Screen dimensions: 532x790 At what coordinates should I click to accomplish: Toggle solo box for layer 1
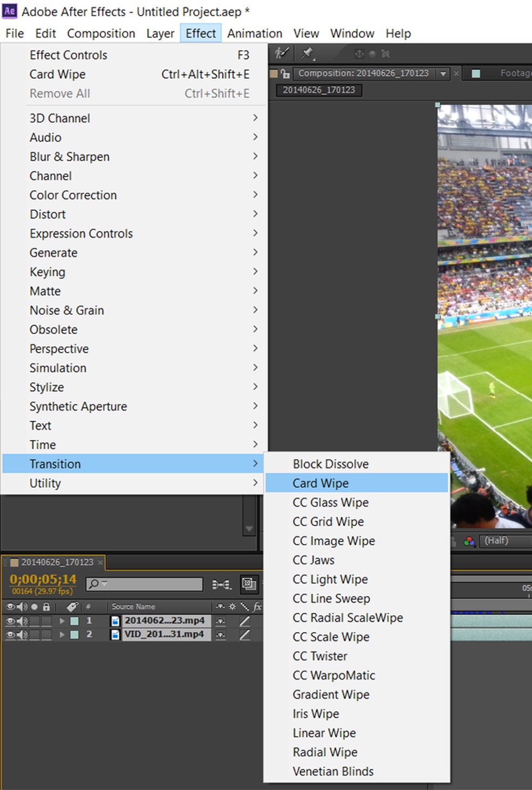35,621
